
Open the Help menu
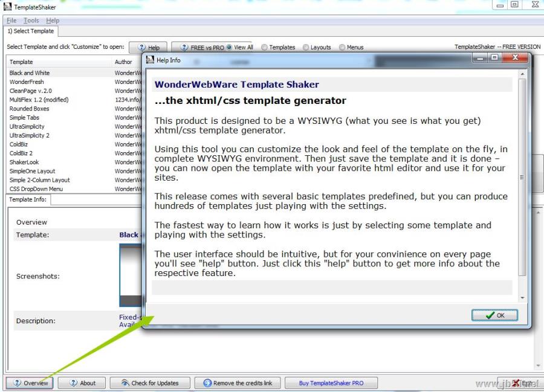53,21
